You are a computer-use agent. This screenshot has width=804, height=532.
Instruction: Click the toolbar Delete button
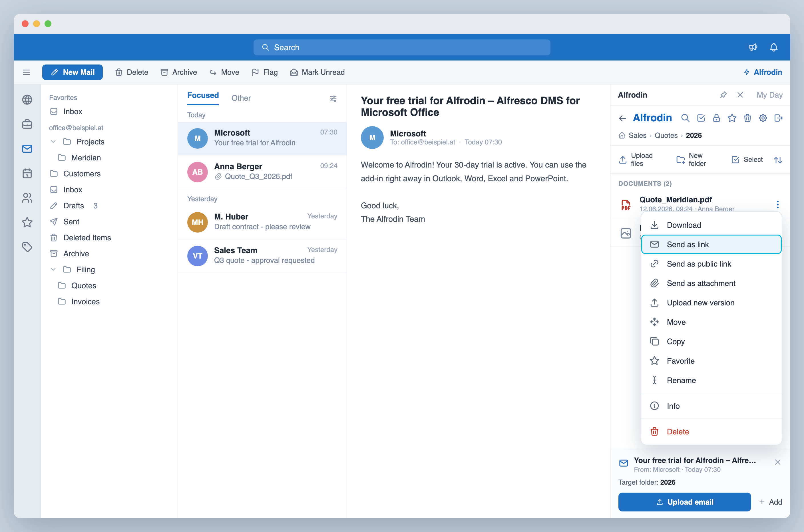(132, 72)
